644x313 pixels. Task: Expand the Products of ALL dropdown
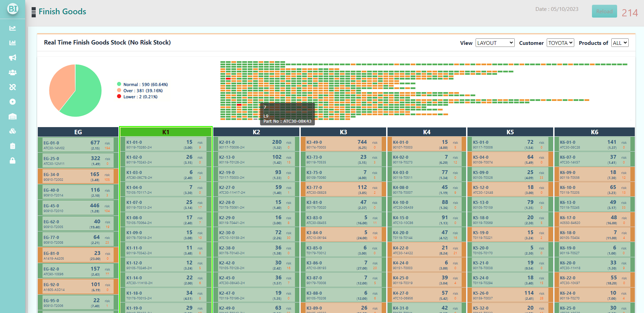[620, 43]
